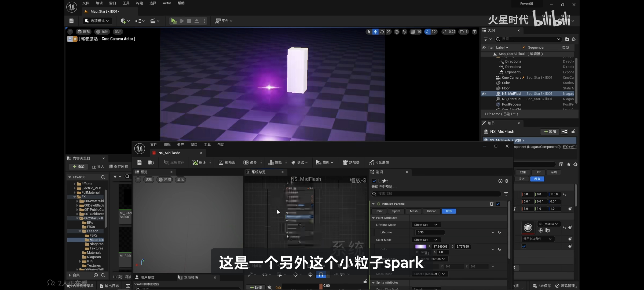Select the translate gizmo tool in viewport
644x290 pixels.
click(375, 32)
